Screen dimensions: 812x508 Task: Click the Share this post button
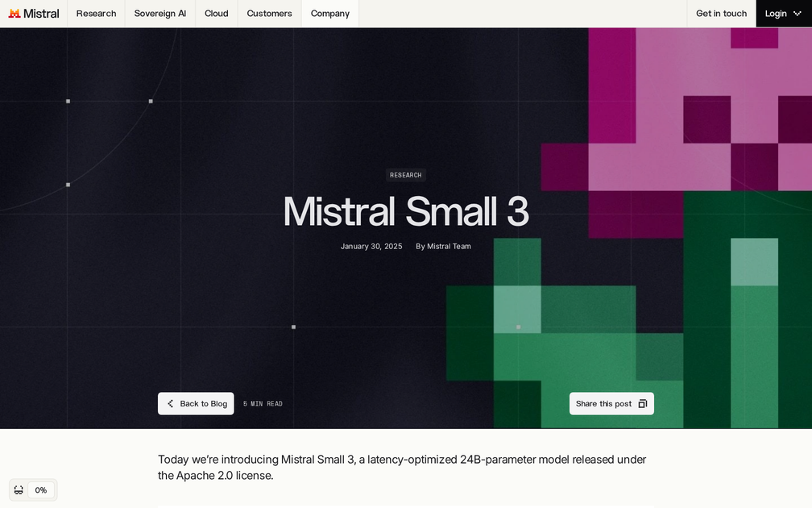pyautogui.click(x=611, y=403)
